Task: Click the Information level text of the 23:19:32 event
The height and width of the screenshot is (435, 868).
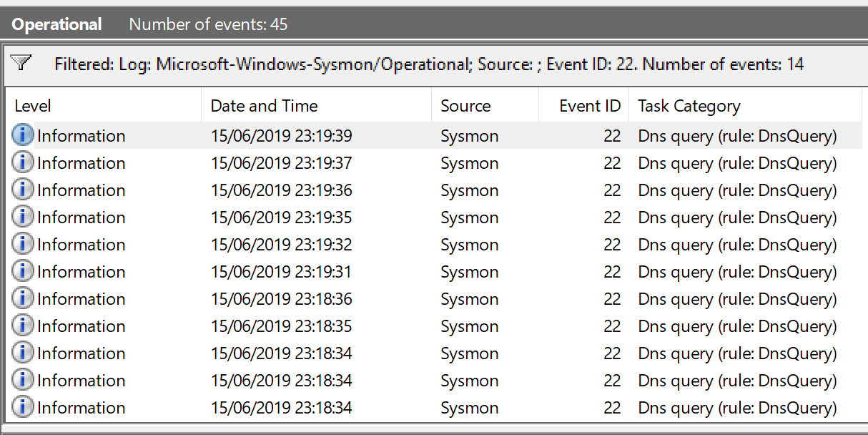Action: [x=81, y=245]
